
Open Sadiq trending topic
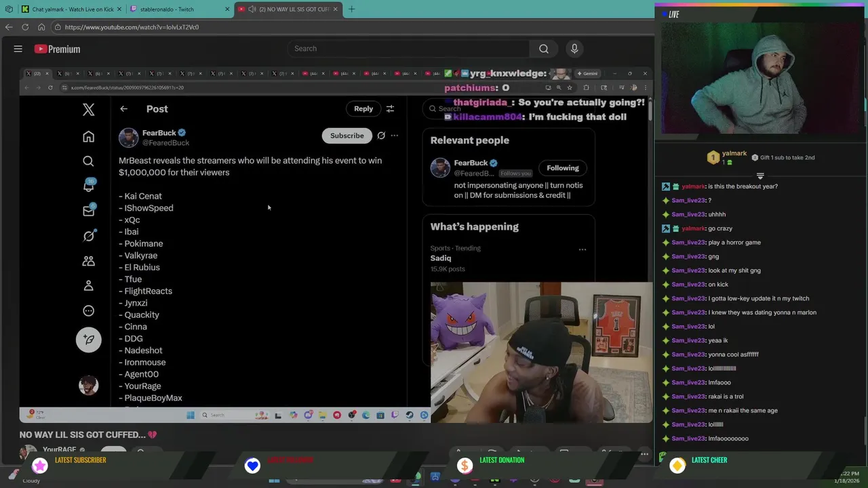[441, 258]
